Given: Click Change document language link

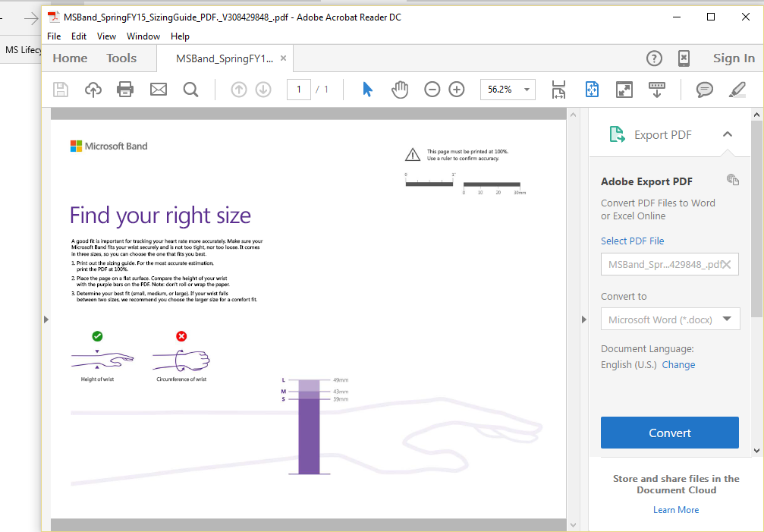Looking at the screenshot, I should [x=678, y=365].
